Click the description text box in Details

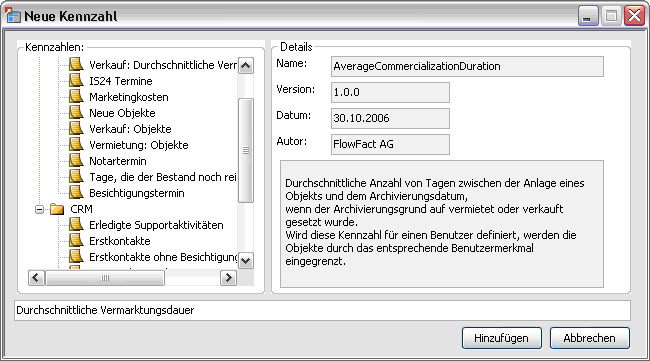pos(442,224)
